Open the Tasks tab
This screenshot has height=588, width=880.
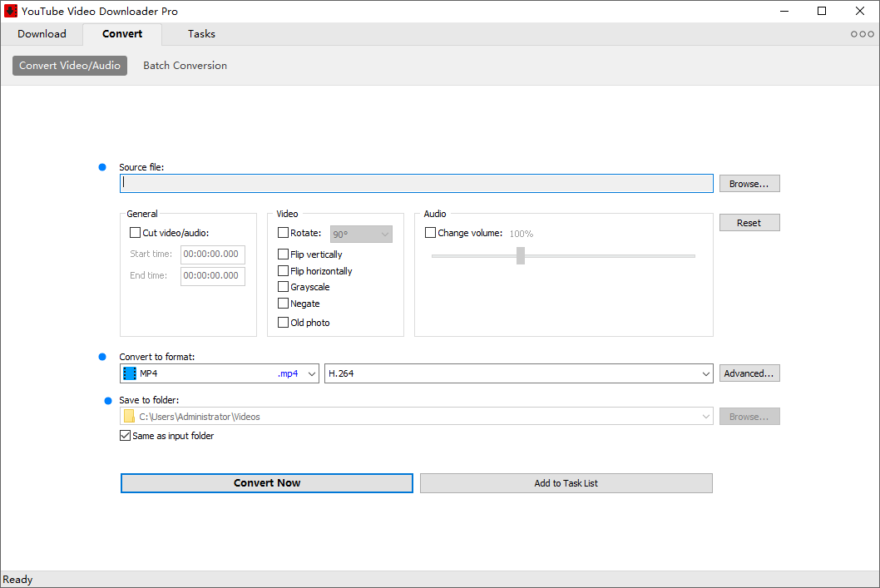tap(200, 33)
